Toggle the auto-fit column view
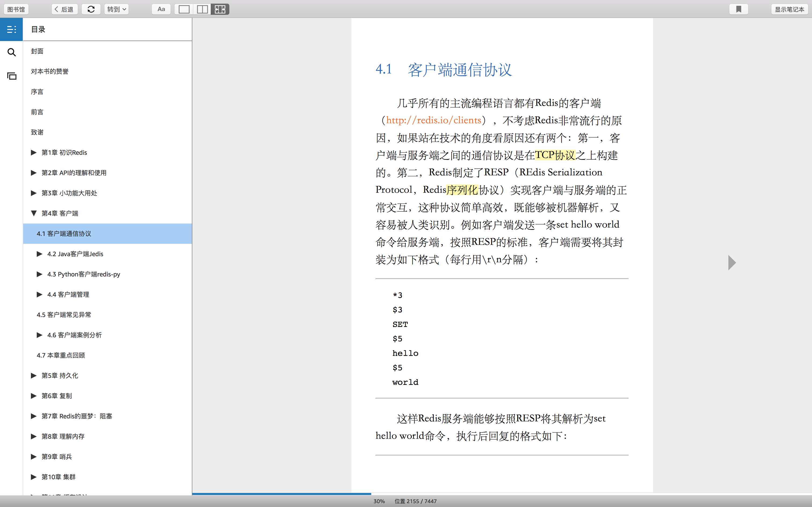 coord(220,9)
